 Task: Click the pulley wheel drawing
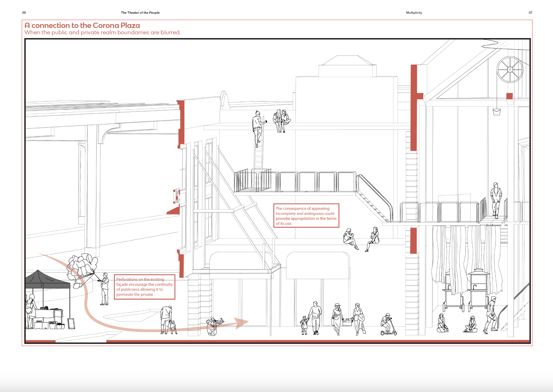coord(510,70)
